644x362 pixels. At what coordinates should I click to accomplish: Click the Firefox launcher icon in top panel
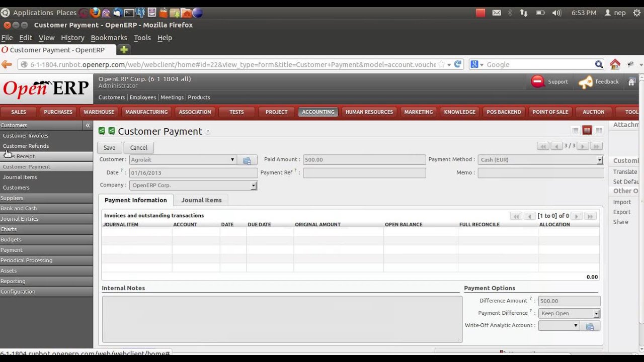95,13
